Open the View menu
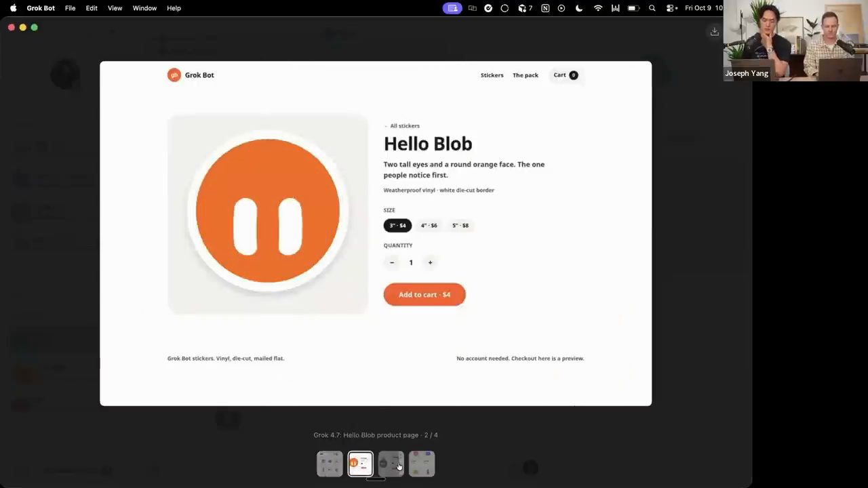Screen dimensions: 868x488 (115, 8)
